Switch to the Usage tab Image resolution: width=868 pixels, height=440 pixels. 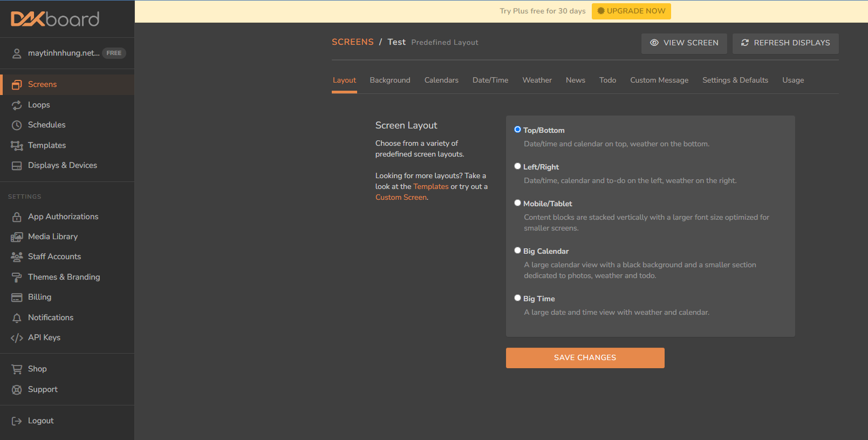pyautogui.click(x=793, y=80)
